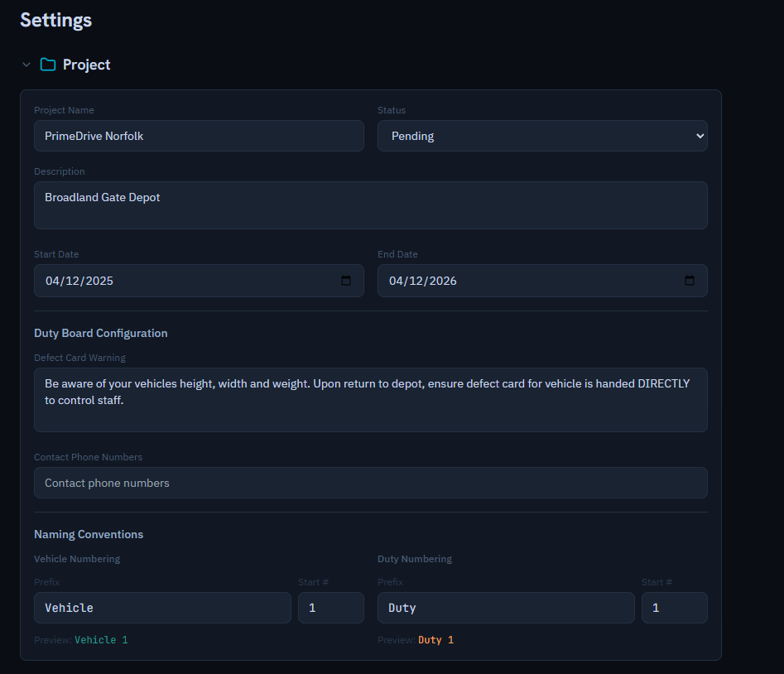Focus the Description text area
Screen dimensions: 784x674
point(370,205)
